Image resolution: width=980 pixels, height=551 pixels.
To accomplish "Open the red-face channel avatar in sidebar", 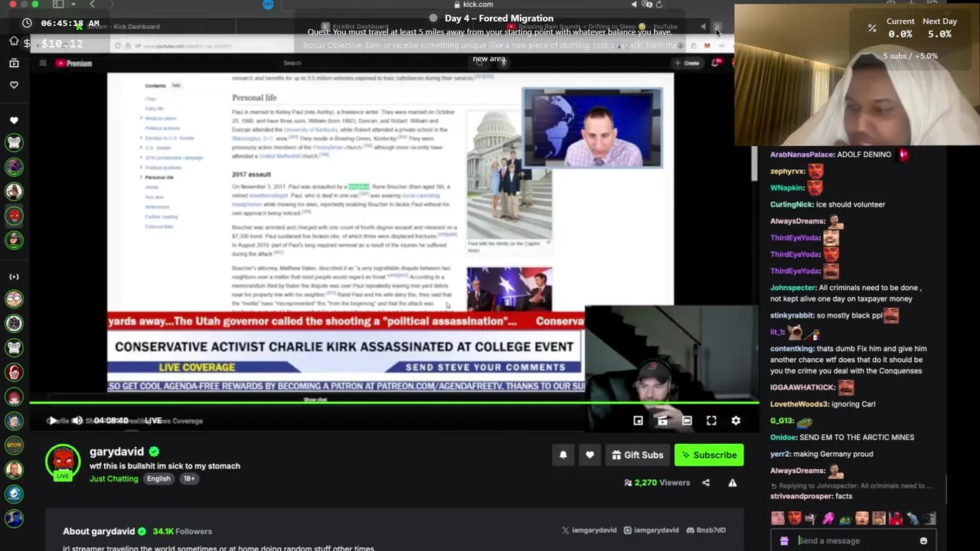I will click(x=14, y=216).
